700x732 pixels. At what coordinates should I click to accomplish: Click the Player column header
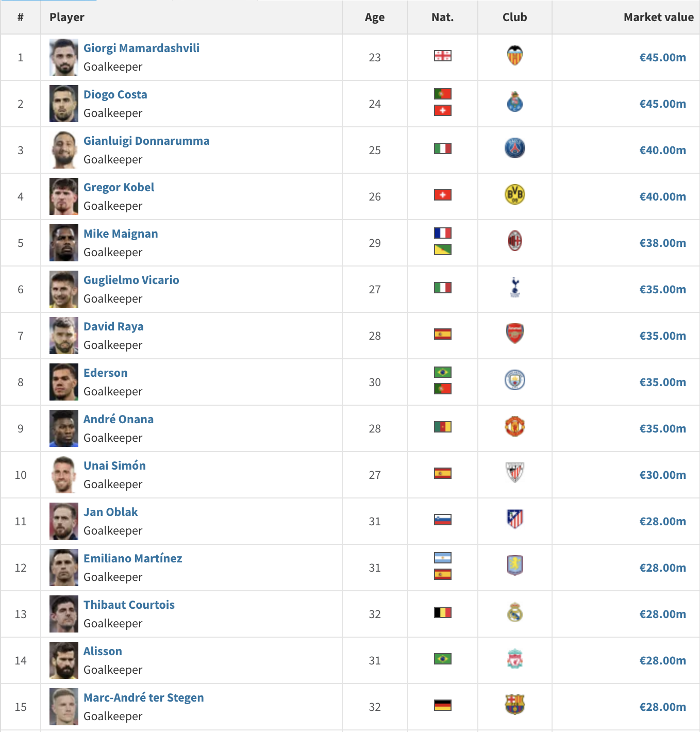click(x=66, y=17)
